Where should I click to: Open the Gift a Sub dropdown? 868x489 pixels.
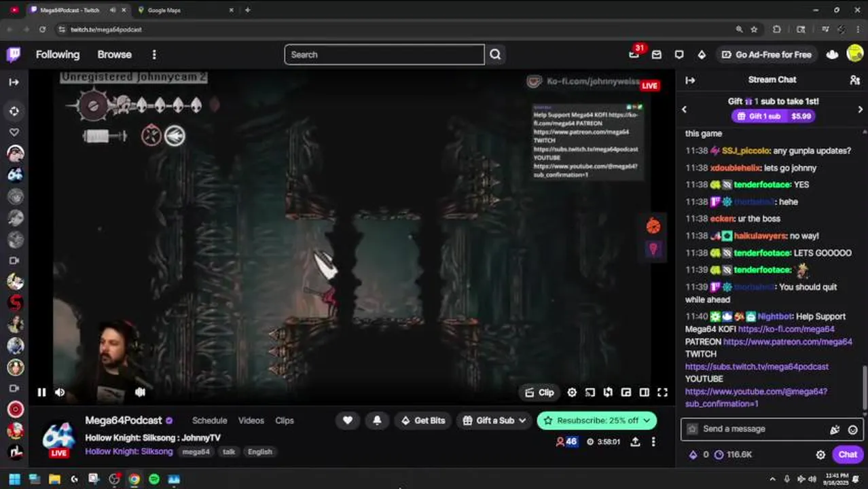[494, 420]
